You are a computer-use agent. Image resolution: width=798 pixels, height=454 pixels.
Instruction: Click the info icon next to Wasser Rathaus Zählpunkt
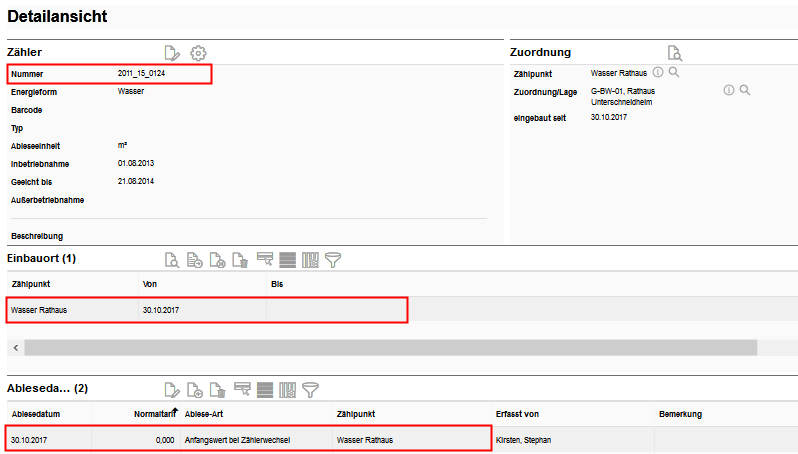[x=658, y=72]
